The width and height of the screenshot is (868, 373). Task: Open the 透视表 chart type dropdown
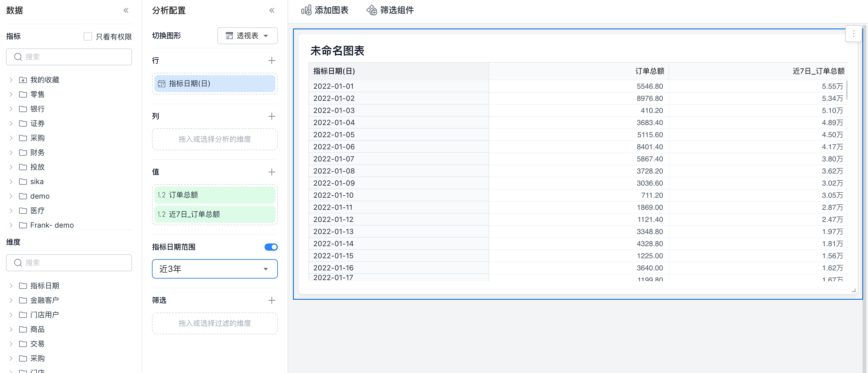(247, 36)
